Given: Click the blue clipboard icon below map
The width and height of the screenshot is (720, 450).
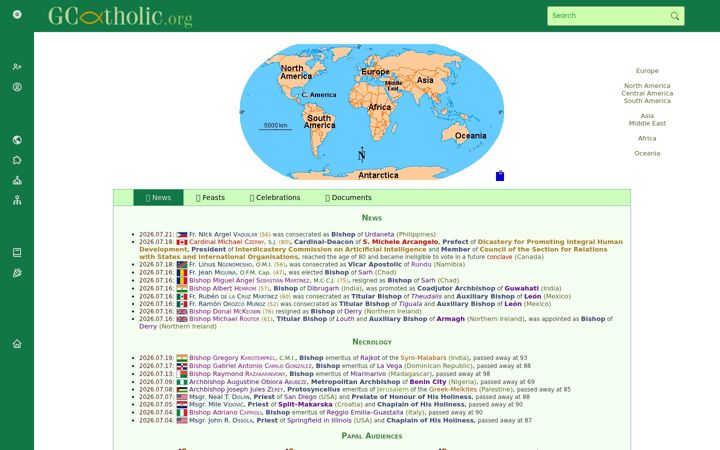Looking at the screenshot, I should pos(500,175).
